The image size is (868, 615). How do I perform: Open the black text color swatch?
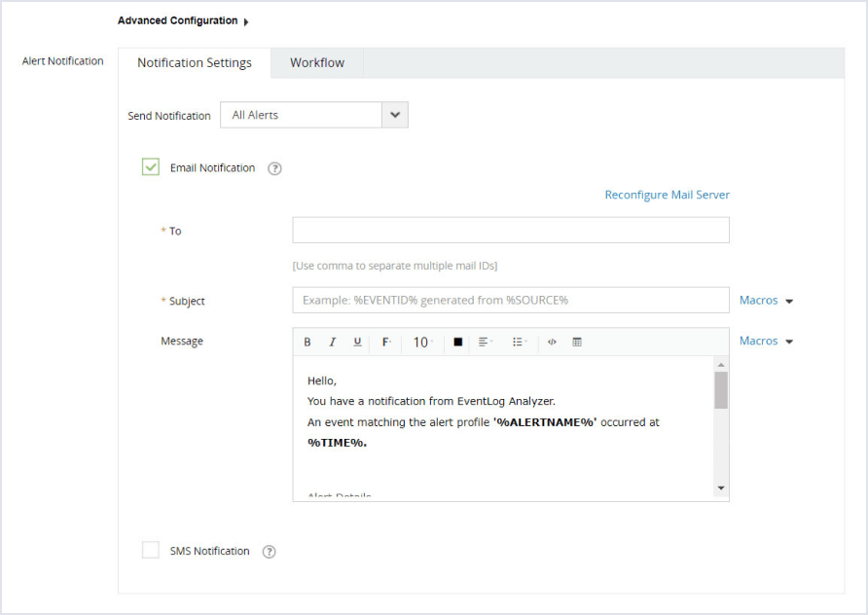tap(457, 343)
